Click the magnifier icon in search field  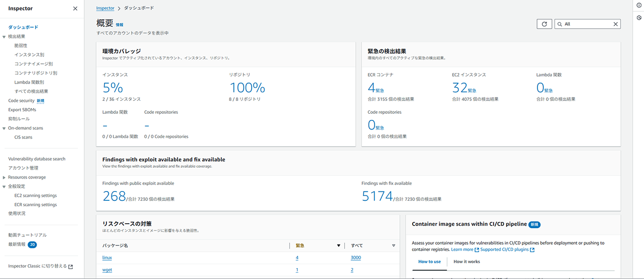click(560, 24)
